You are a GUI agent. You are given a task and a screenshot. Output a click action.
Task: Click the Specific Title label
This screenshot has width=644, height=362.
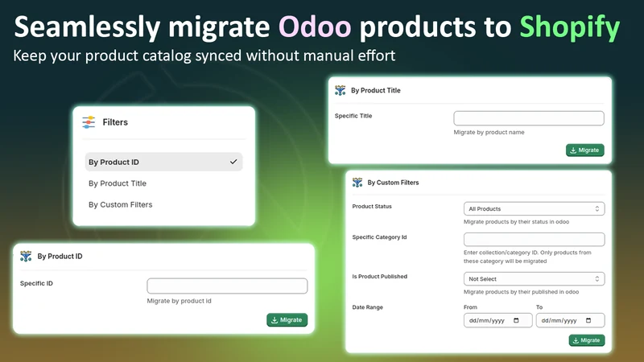click(353, 116)
